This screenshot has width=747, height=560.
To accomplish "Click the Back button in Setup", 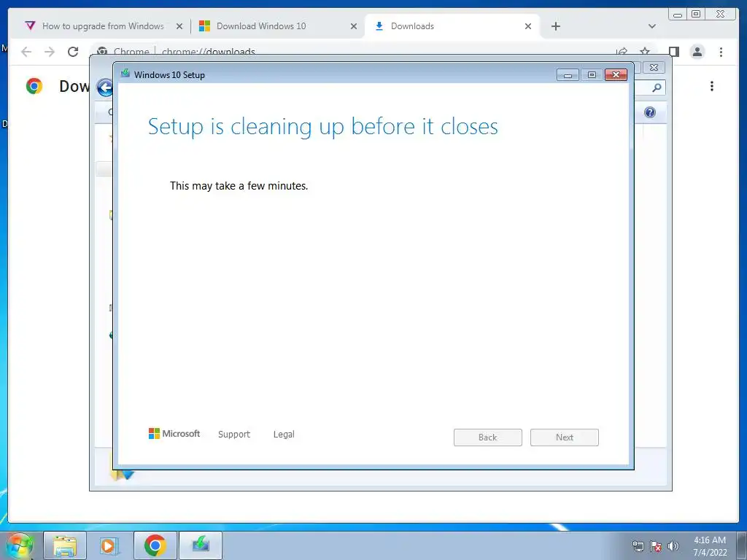I will pos(488,437).
